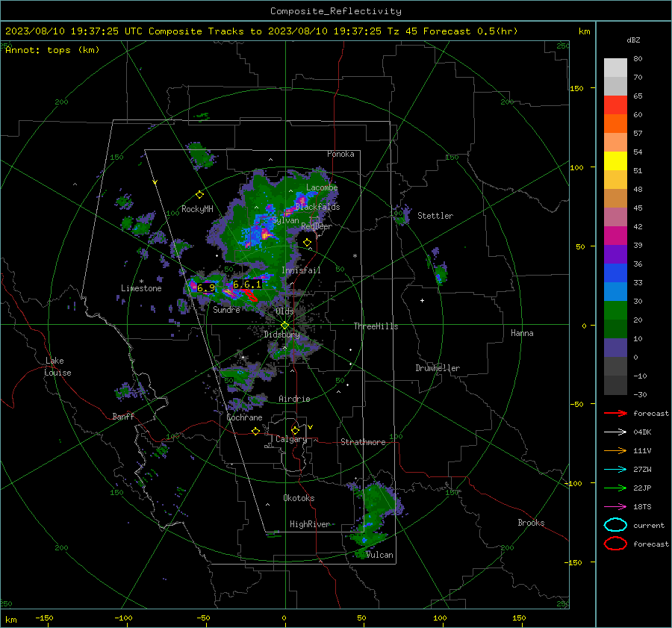
Task: Click the Airdrie city label
Action: [294, 399]
